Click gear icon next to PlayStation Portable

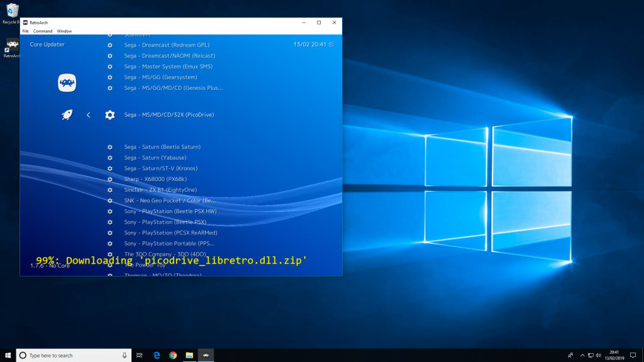109,243
